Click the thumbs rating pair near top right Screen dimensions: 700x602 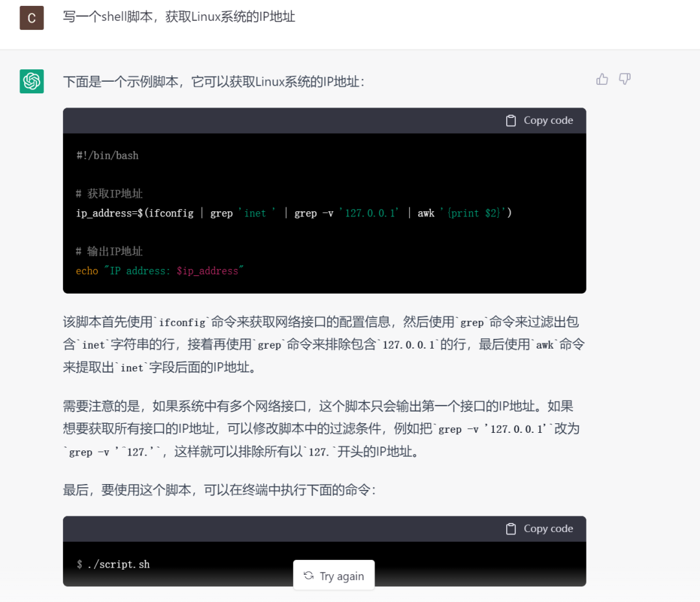click(x=613, y=78)
